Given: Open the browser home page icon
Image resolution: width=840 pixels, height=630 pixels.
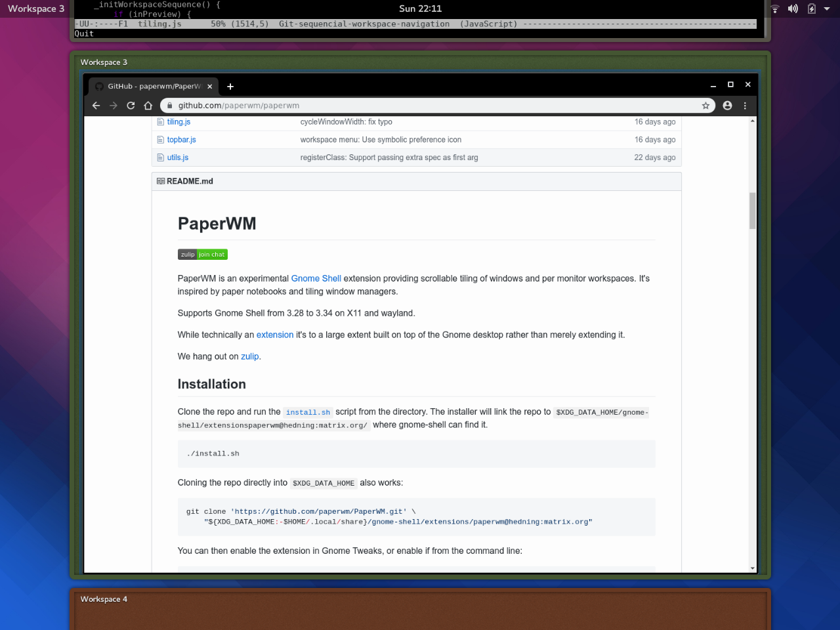Looking at the screenshot, I should click(148, 106).
